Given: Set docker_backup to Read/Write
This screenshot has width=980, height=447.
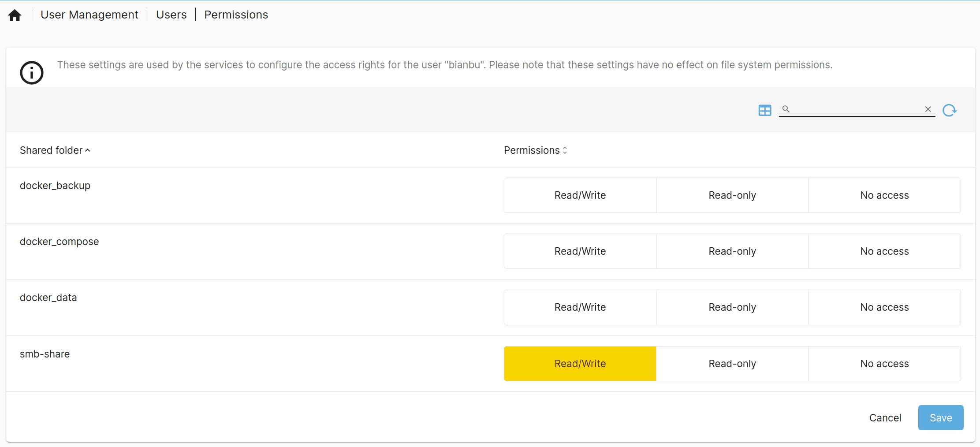Looking at the screenshot, I should pyautogui.click(x=580, y=195).
